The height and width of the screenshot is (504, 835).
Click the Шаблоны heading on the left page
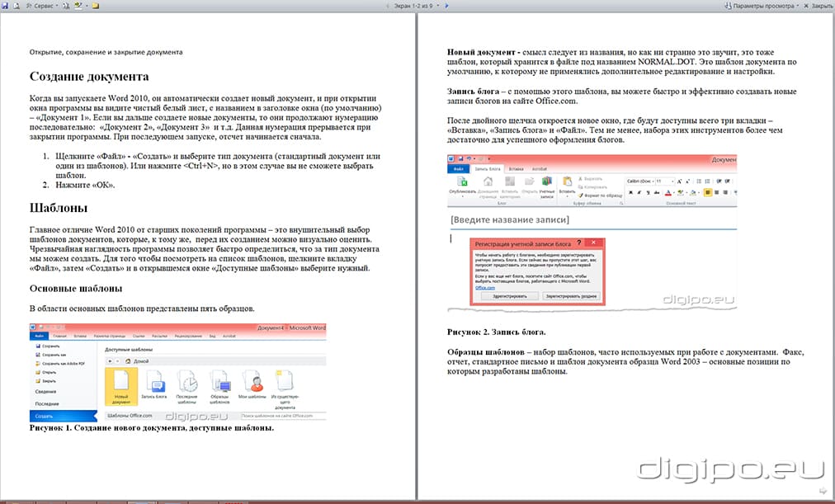tap(55, 209)
